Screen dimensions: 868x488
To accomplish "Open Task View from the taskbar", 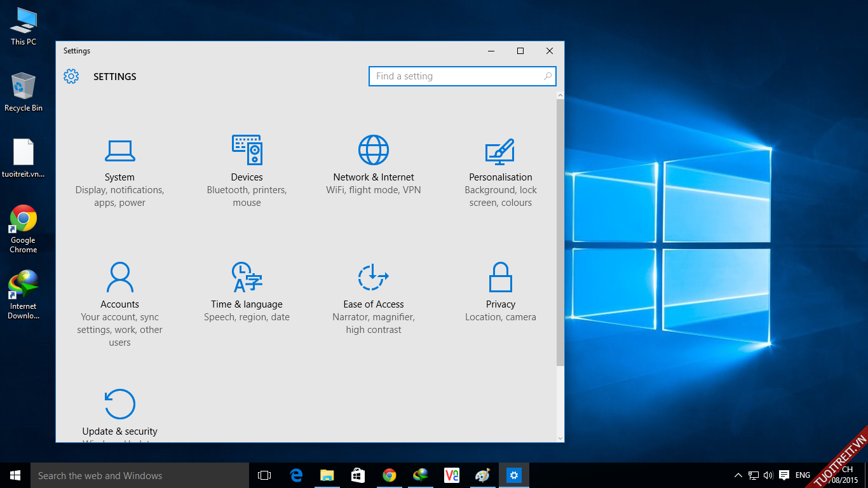I will [264, 475].
